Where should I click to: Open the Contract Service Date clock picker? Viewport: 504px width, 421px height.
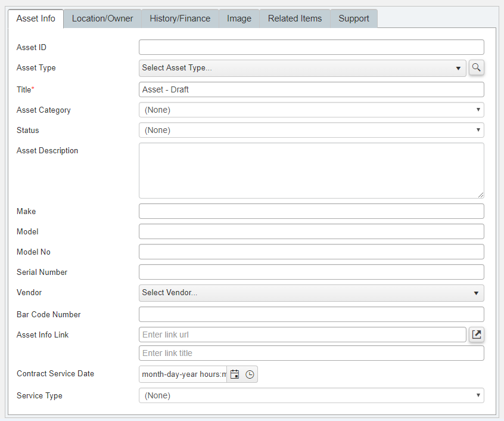pos(250,374)
